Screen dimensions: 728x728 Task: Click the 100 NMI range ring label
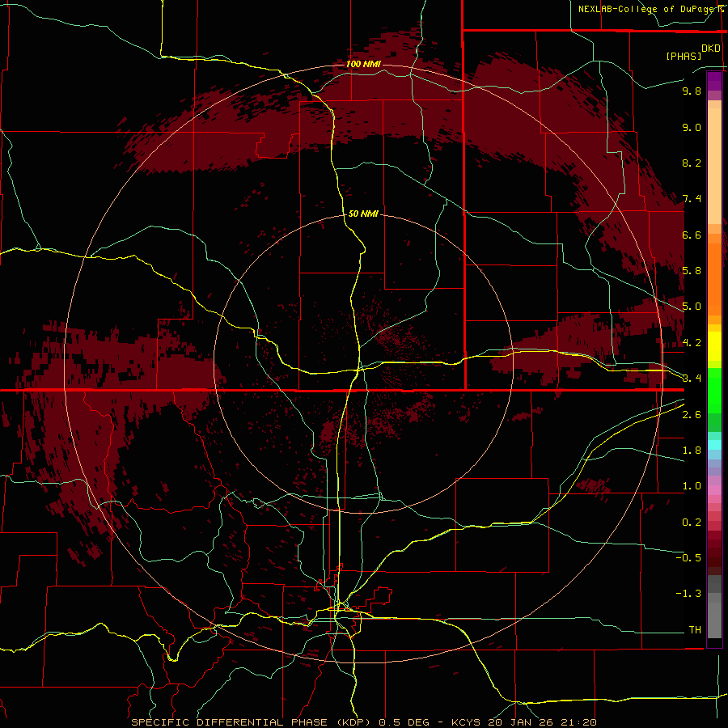(x=363, y=64)
